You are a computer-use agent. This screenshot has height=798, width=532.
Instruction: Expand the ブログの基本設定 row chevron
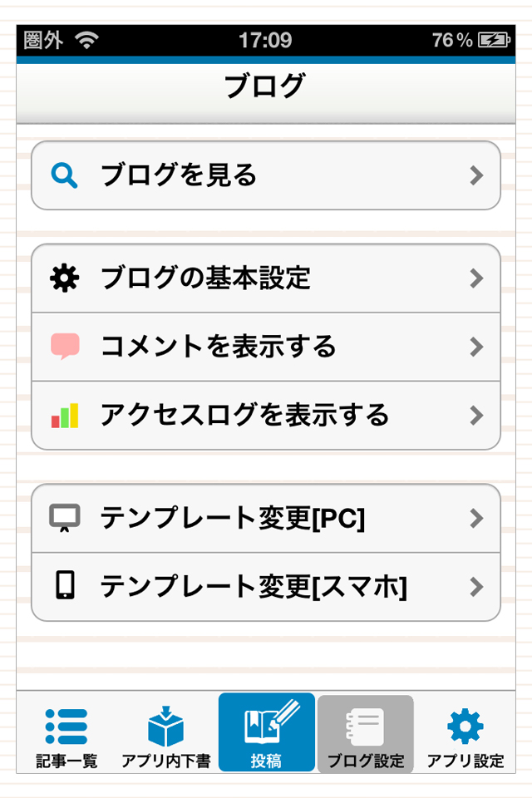click(476, 278)
